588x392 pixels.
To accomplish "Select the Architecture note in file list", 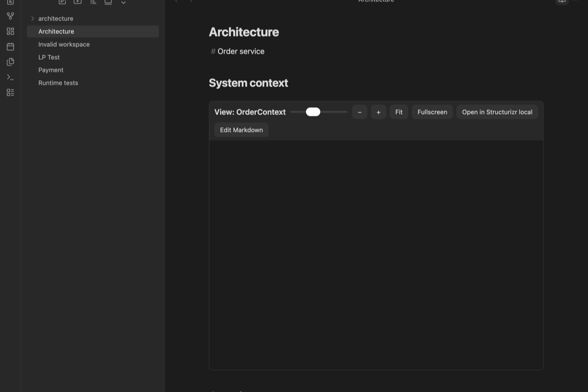I will (93, 31).
